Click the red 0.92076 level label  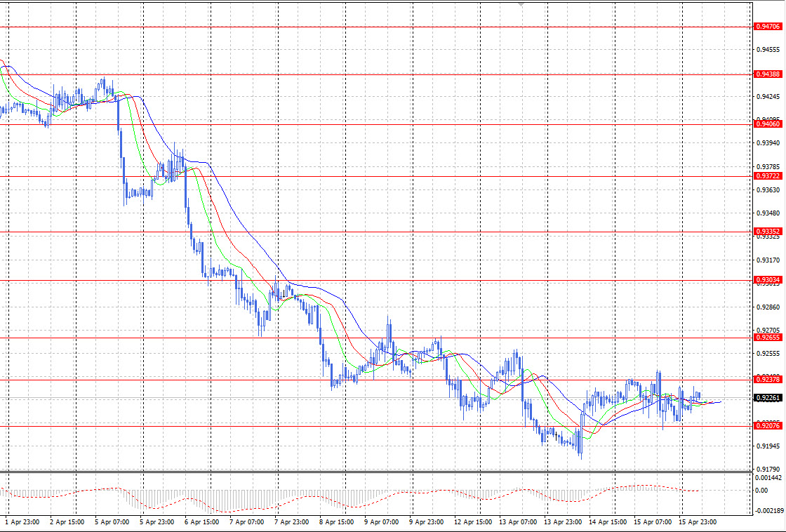[x=768, y=426]
